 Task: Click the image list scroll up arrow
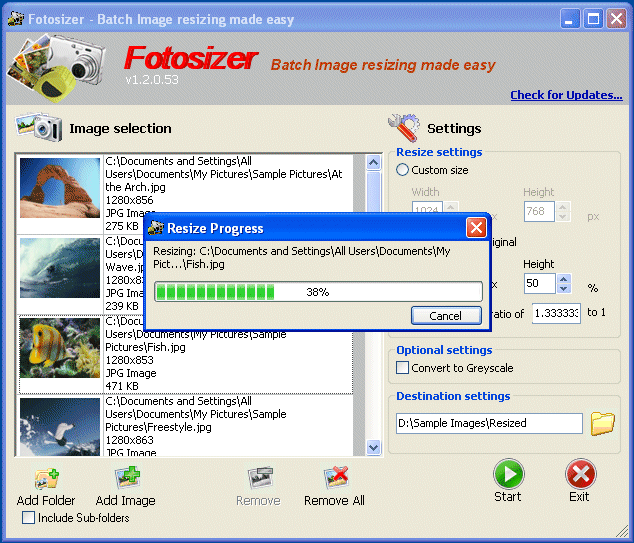[374, 163]
